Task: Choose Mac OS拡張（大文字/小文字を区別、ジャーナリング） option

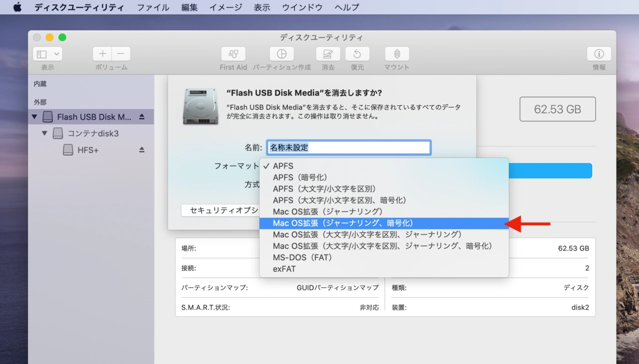Action: coord(384,234)
